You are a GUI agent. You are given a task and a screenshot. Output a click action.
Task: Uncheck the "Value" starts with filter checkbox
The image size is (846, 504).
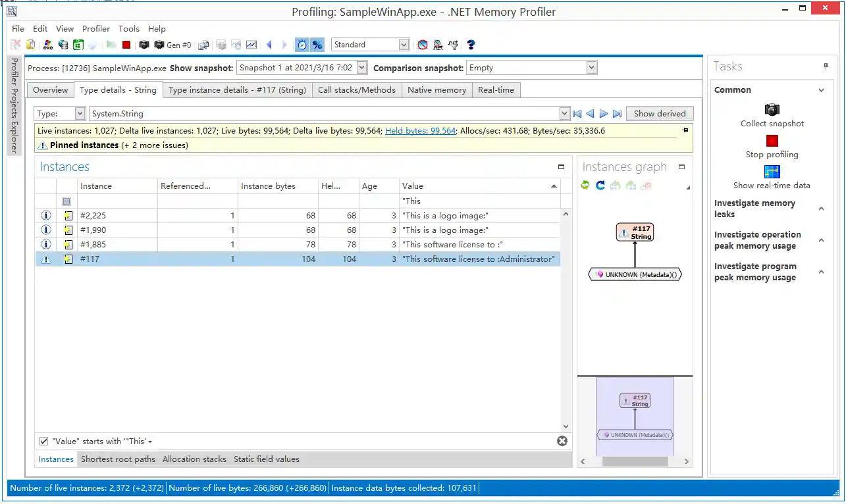point(43,441)
